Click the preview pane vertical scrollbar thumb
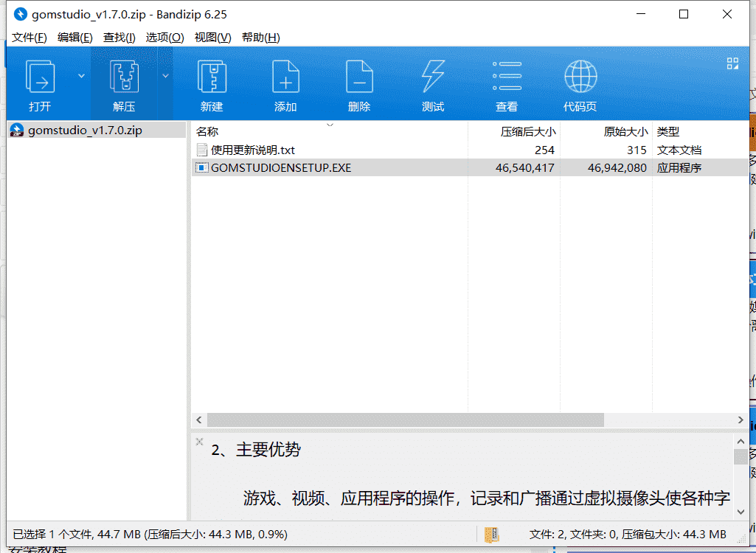 (x=741, y=456)
